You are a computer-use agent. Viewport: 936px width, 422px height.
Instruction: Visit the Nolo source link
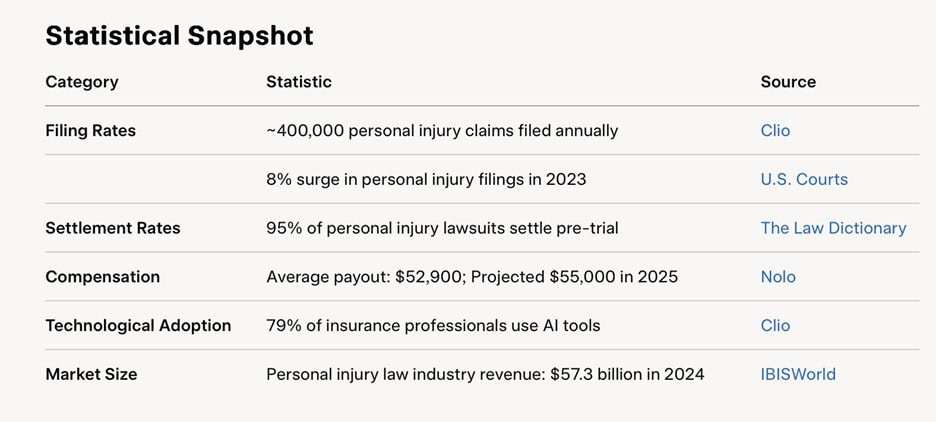778,277
